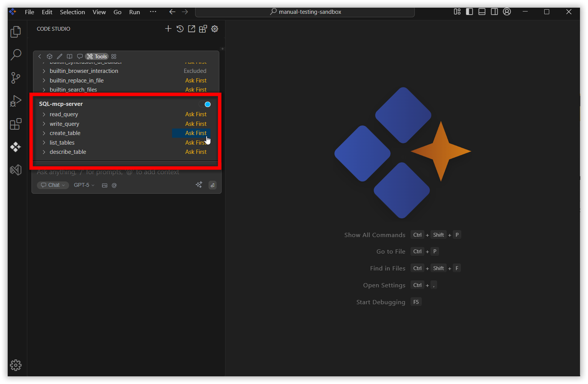Viewport: 588px width, 384px height.
Task: Open Code Studio settings gear icon
Action: pyautogui.click(x=215, y=29)
